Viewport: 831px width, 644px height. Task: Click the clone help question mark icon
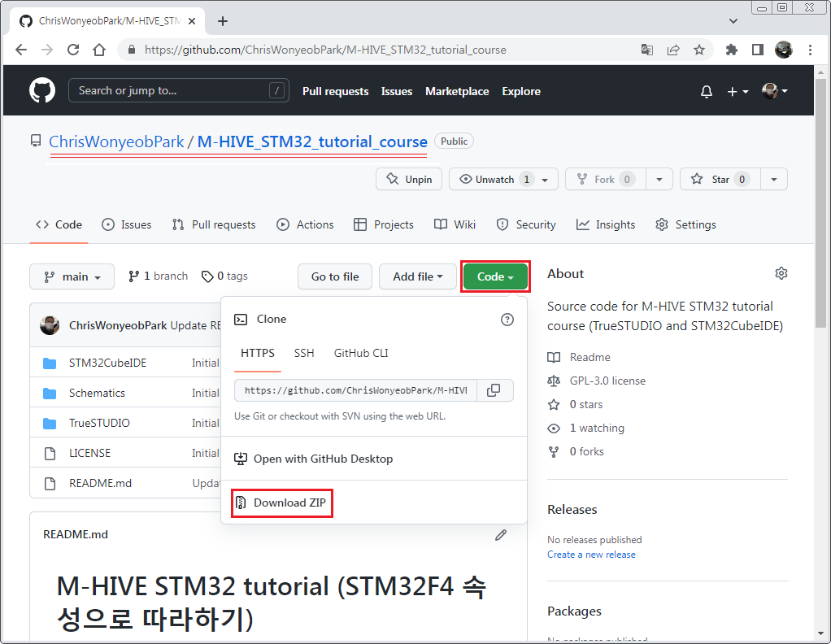click(x=507, y=320)
